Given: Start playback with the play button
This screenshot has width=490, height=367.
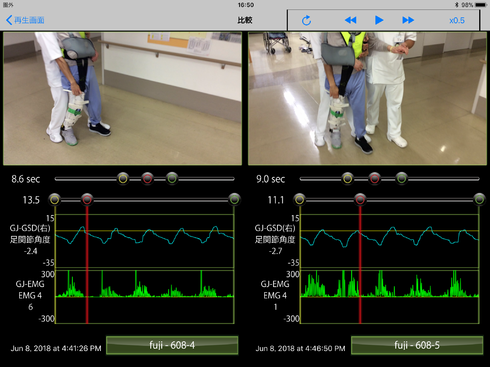Looking at the screenshot, I should coord(379,20).
